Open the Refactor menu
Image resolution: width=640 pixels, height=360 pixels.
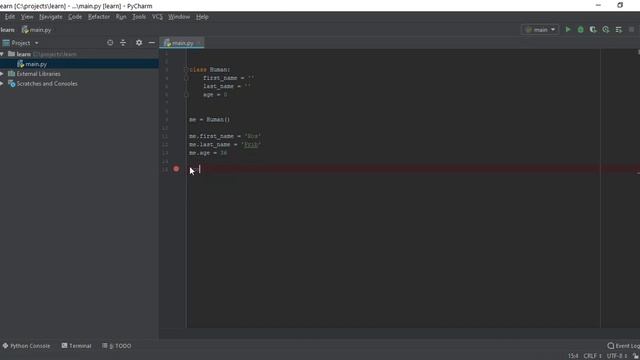click(x=99, y=17)
